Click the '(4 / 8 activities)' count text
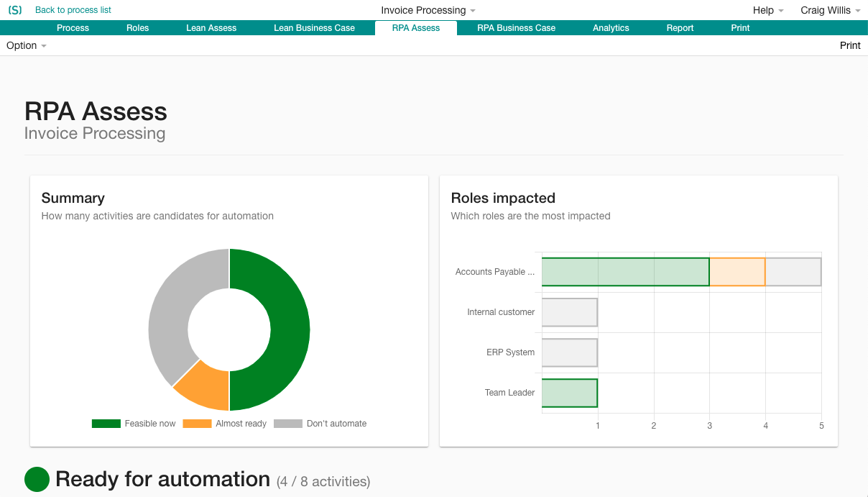This screenshot has height=497, width=868. coord(323,481)
